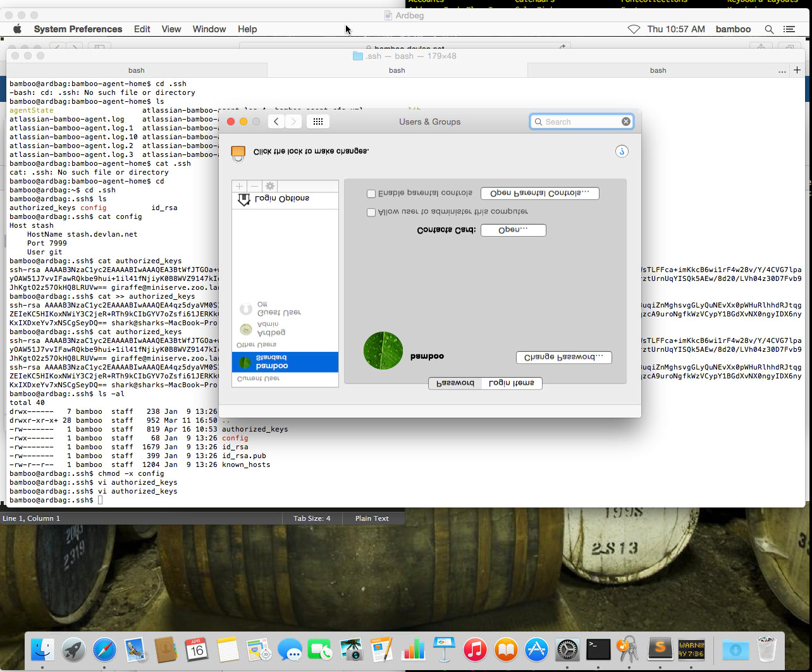Open the Tab Size: 4 selector in Sublime
The image size is (812, 672).
312,518
